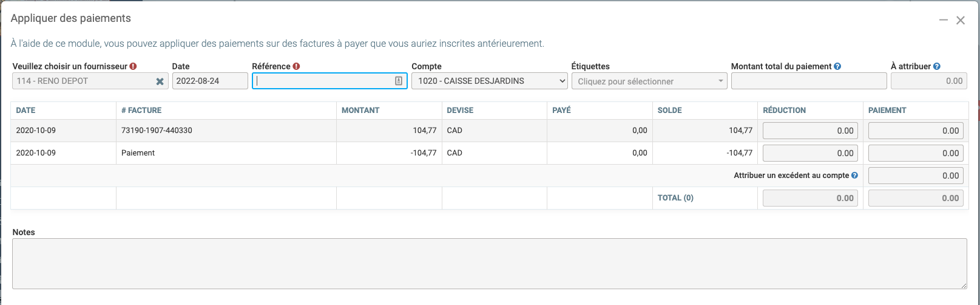
Task: Open the Compte dropdown CAISSE DESJARDINS
Action: pos(489,81)
